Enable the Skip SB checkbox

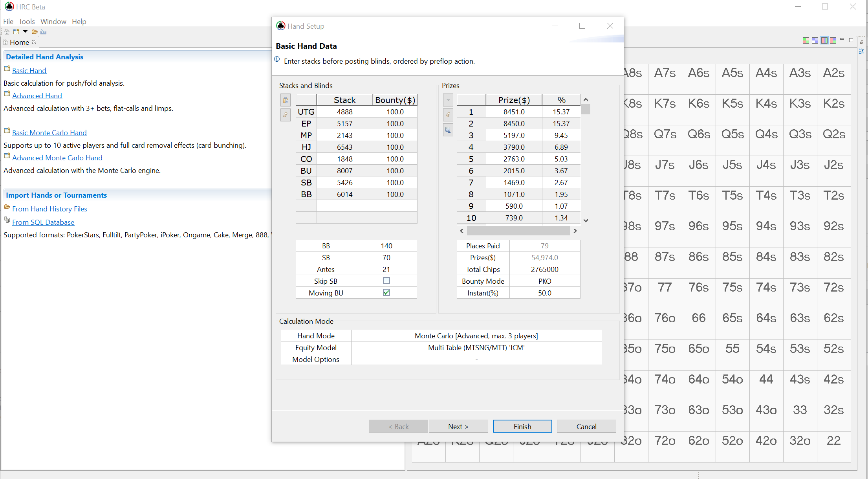pyautogui.click(x=386, y=281)
